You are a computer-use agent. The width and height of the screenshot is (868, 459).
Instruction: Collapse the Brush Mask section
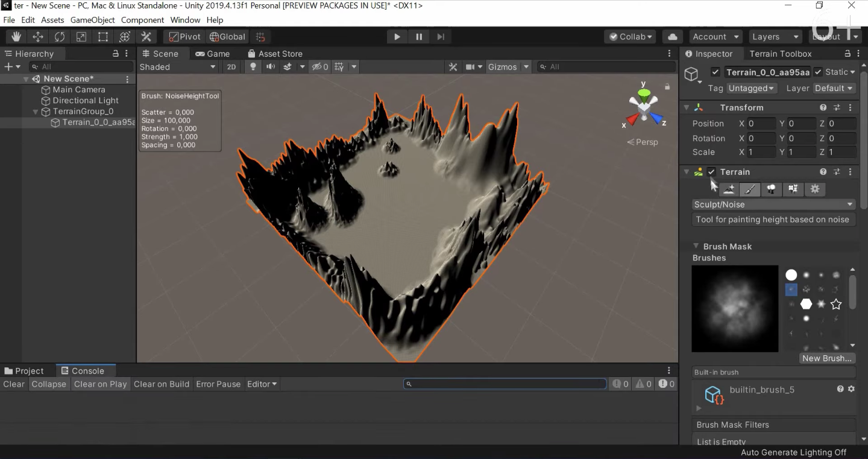[696, 246]
